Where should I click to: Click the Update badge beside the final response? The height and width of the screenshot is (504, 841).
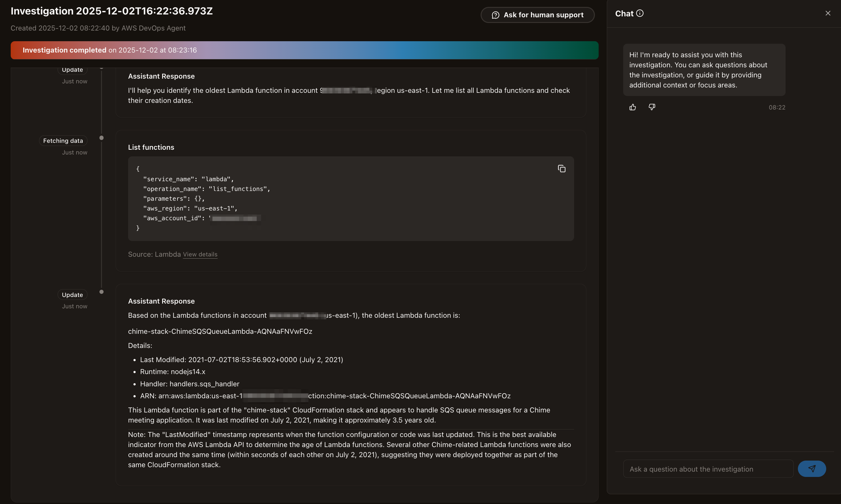click(x=72, y=295)
